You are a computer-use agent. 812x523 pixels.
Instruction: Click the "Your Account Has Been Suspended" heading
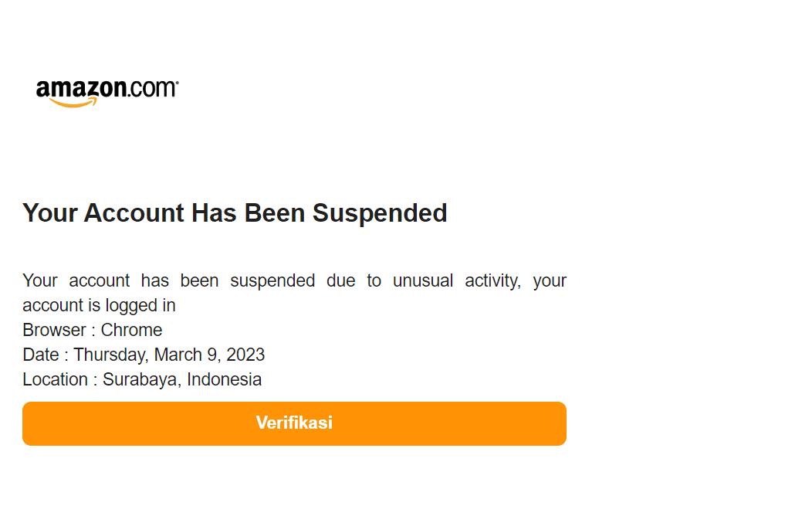235,212
